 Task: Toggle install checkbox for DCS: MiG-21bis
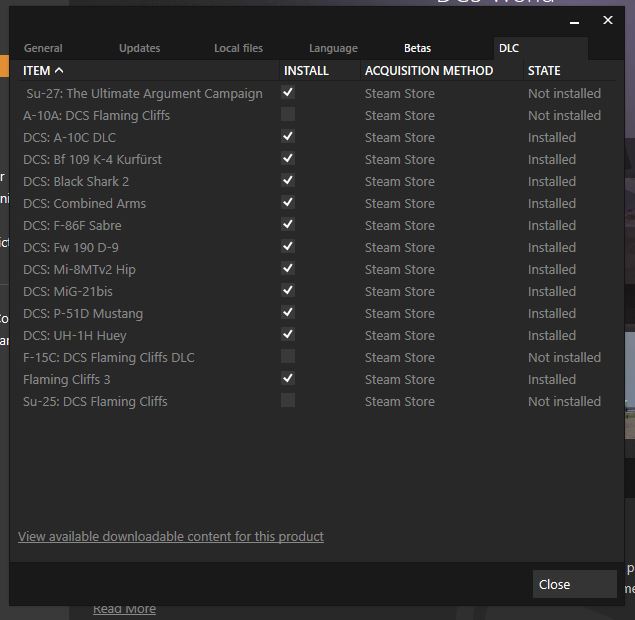(288, 290)
